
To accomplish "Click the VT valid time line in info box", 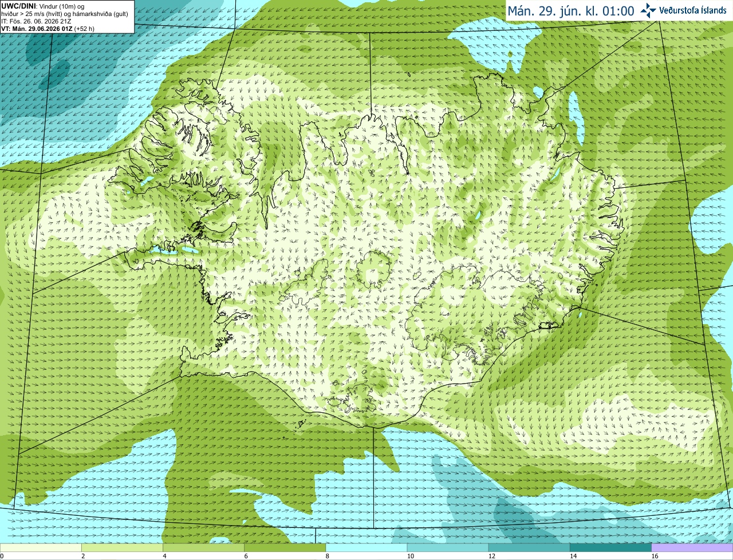I will 48,29.
